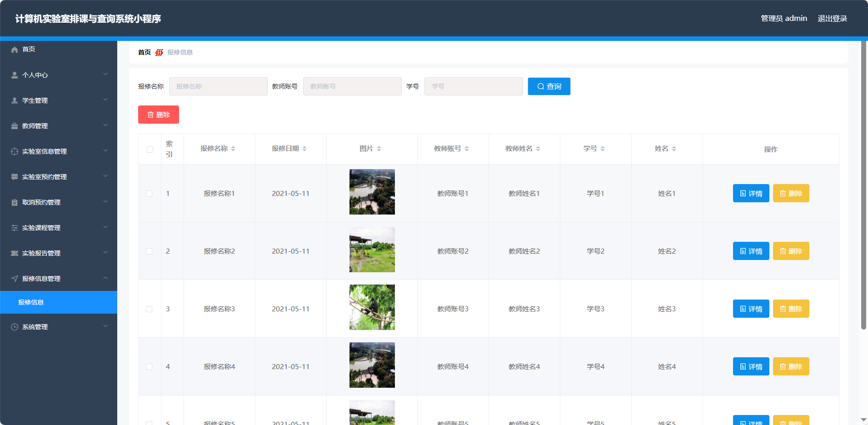Click the 学号 search input
Screen dimensions: 868x425
[x=474, y=86]
